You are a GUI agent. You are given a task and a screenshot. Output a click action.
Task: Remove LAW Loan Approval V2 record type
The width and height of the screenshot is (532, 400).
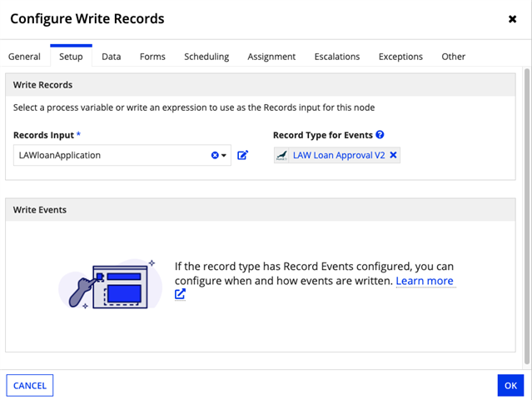(394, 155)
